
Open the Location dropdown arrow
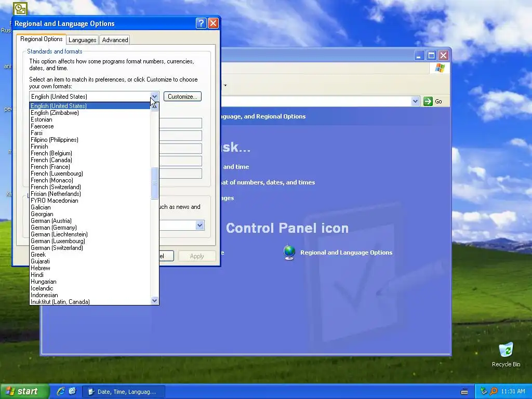click(200, 225)
